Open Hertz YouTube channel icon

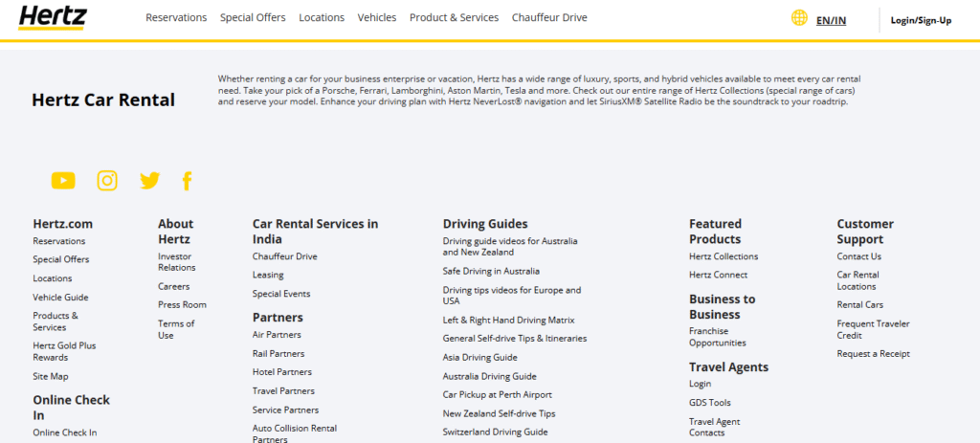click(63, 181)
